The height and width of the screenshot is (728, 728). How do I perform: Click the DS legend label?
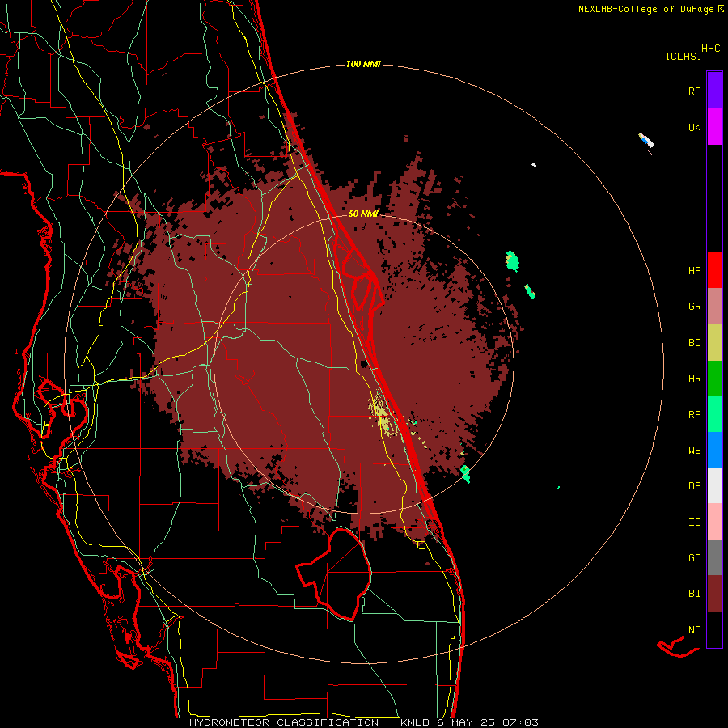[x=694, y=485]
